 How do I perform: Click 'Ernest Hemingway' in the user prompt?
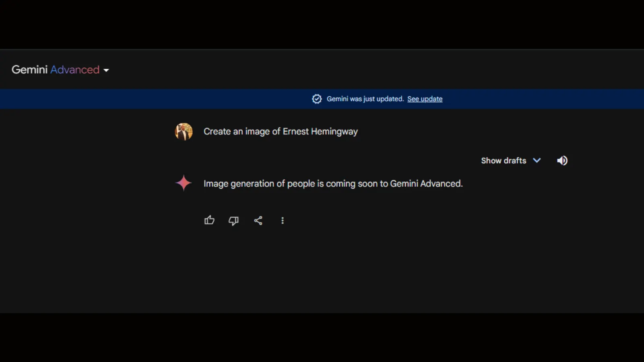pos(320,132)
